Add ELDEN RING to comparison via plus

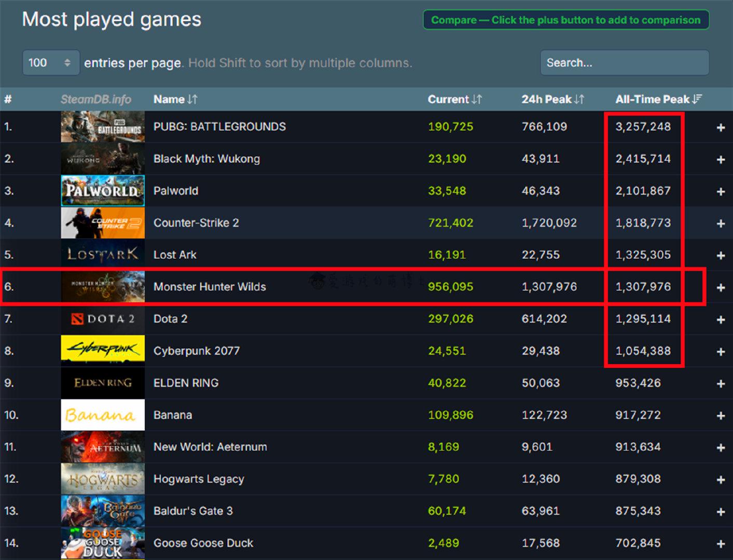[721, 384]
